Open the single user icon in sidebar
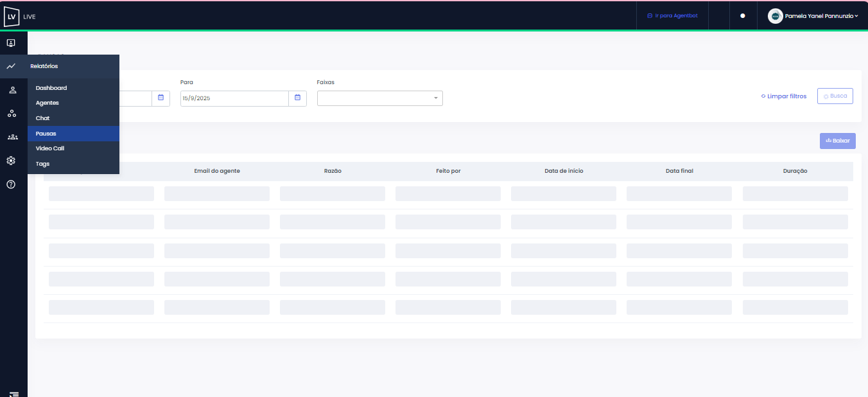This screenshot has width=868, height=397. [x=12, y=90]
